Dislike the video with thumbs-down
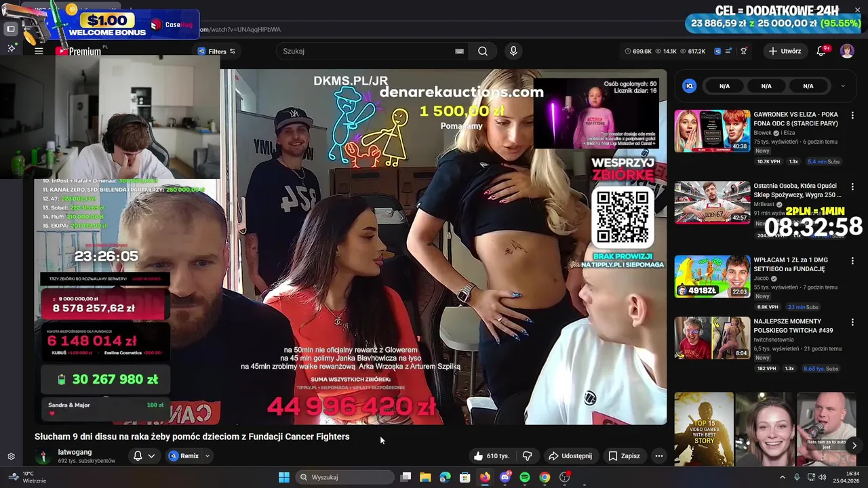 [527, 456]
